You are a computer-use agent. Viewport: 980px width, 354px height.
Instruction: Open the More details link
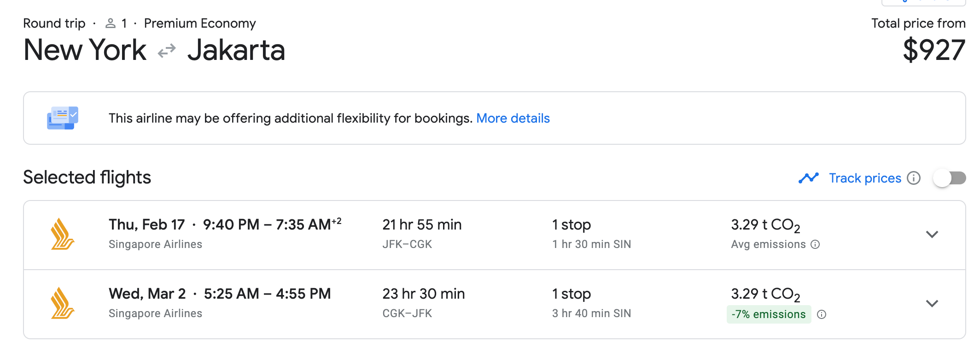pyautogui.click(x=513, y=118)
